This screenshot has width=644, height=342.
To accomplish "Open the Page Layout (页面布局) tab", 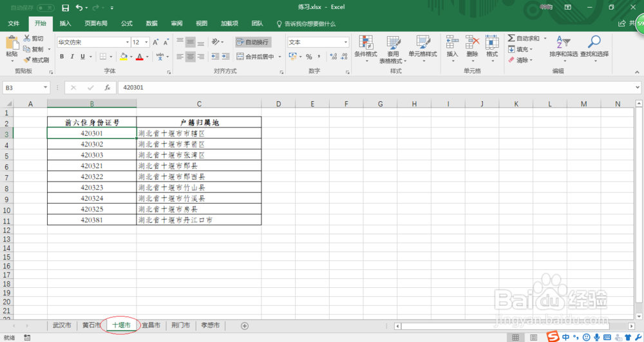I will (x=96, y=23).
